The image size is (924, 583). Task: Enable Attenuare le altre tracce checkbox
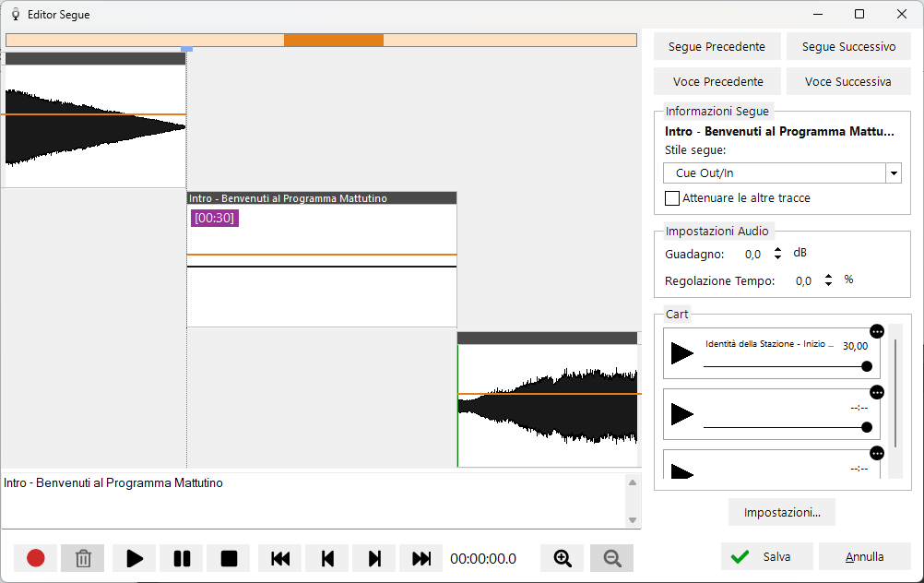click(x=671, y=198)
